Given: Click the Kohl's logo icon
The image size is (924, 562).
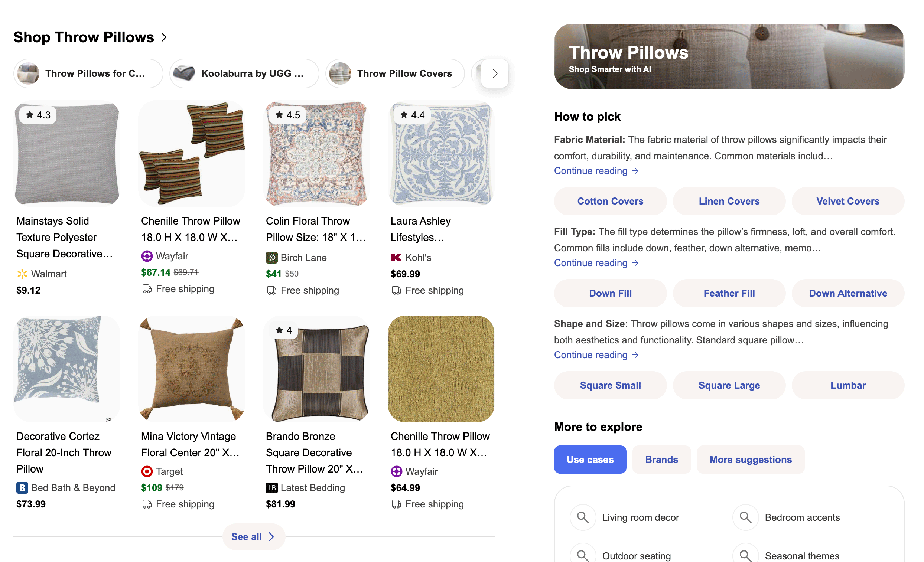Looking at the screenshot, I should tap(396, 258).
